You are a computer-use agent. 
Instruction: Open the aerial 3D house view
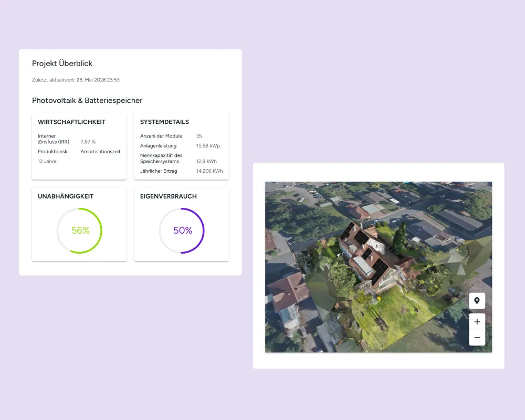coord(379,267)
